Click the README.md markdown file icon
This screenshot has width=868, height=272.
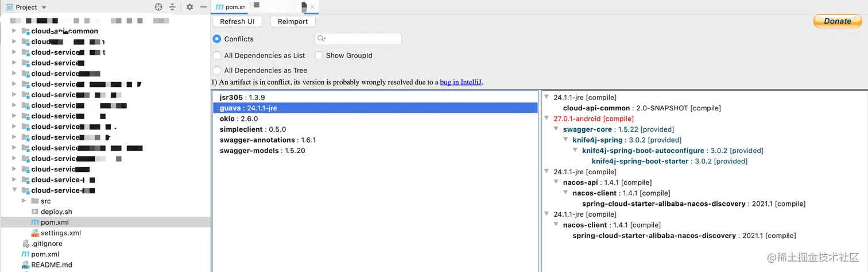pos(25,265)
